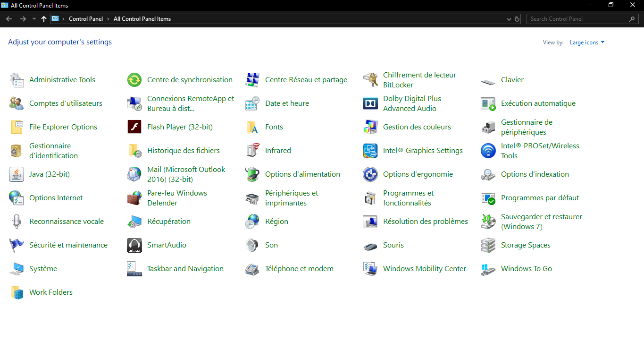Open Administrative Tools icon
Image resolution: width=644 pixels, height=342 pixels.
pos(17,80)
